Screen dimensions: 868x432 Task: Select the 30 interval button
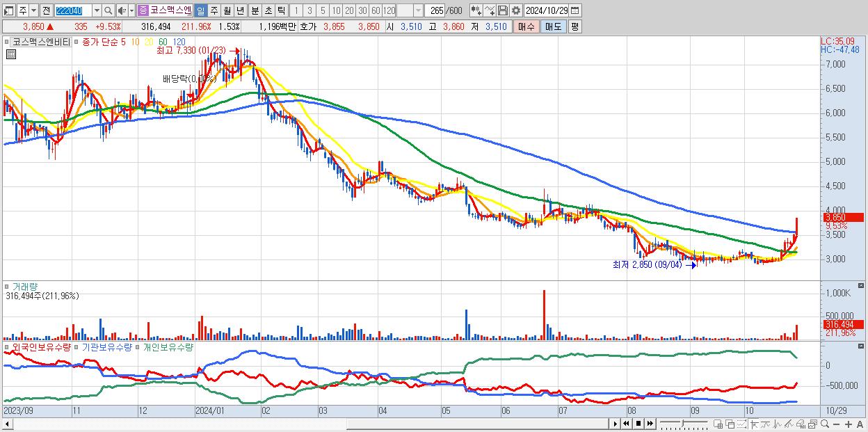(362, 10)
